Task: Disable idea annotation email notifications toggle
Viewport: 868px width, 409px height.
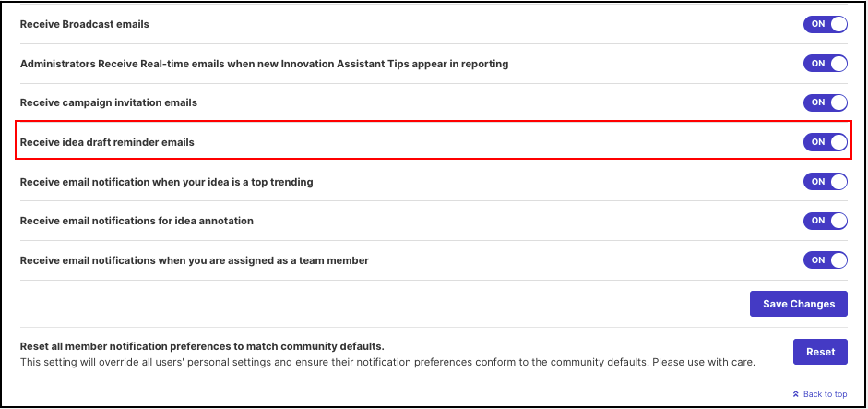Action: pos(826,221)
